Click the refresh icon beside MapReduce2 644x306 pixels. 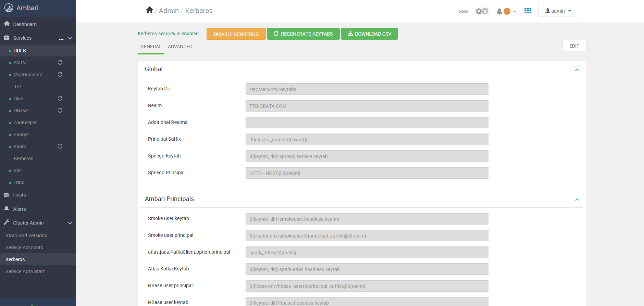pos(60,74)
